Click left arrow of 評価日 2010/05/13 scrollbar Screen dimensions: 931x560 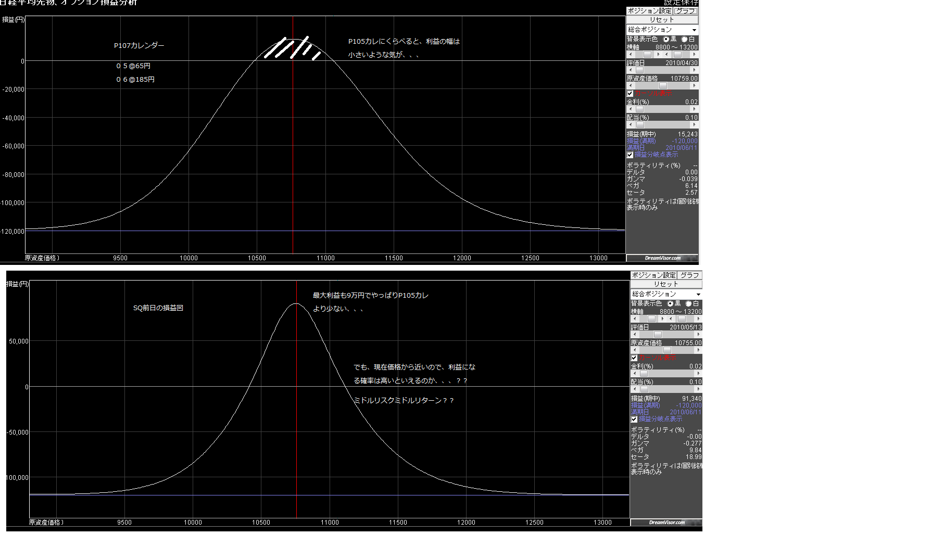pyautogui.click(x=634, y=335)
